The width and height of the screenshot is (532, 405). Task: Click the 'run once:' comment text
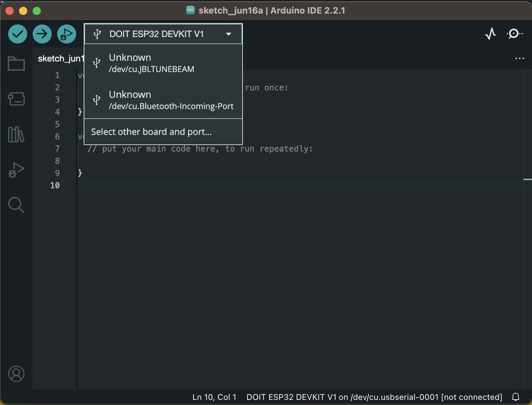point(266,88)
